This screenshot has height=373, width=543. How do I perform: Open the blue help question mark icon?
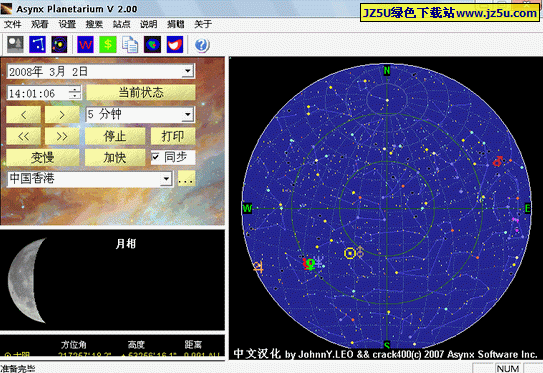click(x=202, y=45)
